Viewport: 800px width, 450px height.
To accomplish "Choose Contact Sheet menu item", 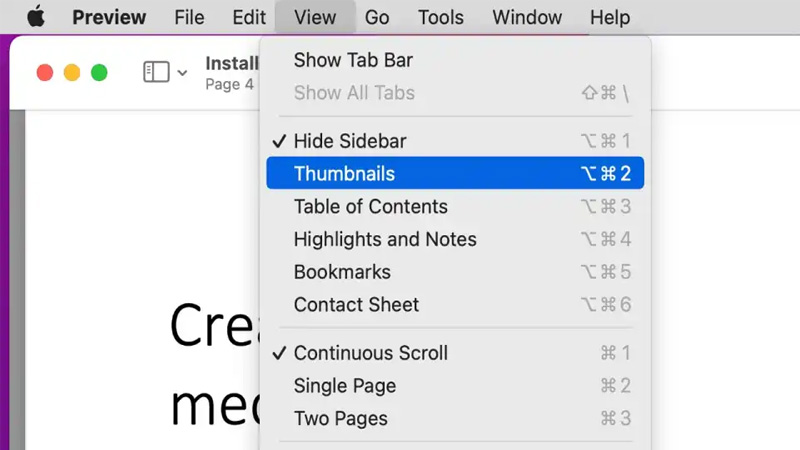I will coord(356,305).
